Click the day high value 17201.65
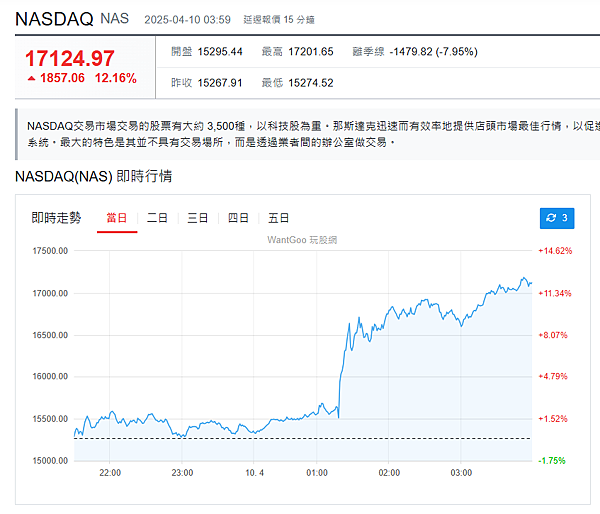600x514 pixels. click(311, 52)
